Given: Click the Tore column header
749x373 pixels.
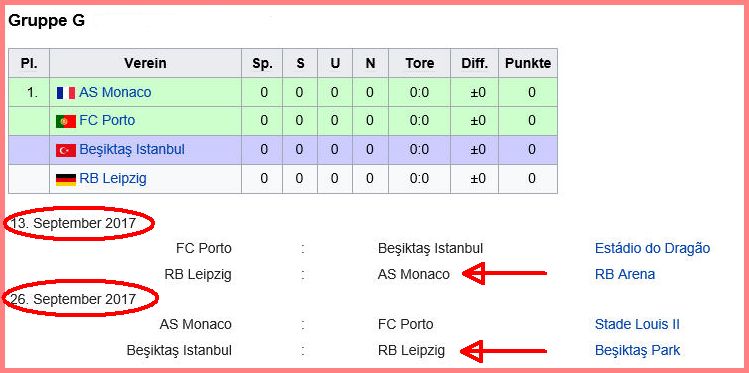Looking at the screenshot, I should point(419,63).
